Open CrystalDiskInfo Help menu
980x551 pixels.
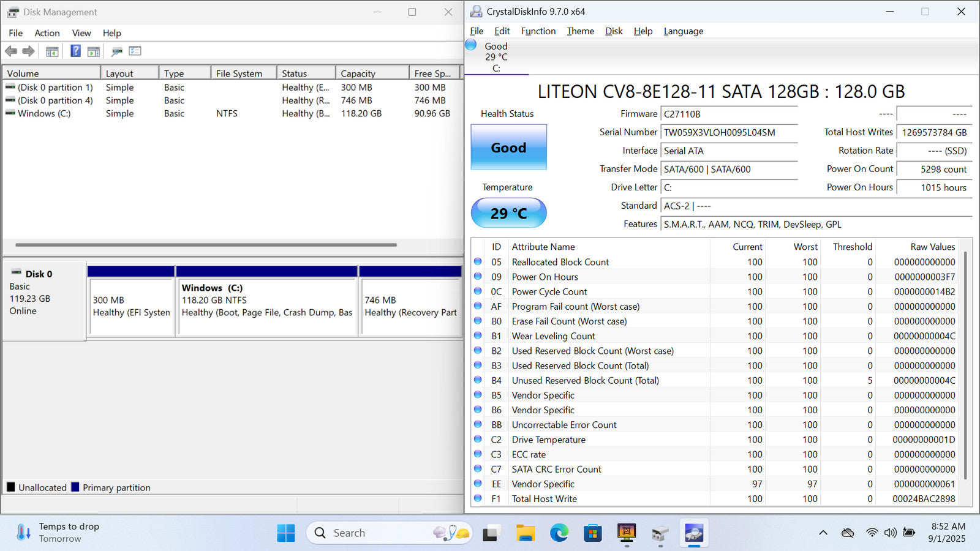[643, 31]
